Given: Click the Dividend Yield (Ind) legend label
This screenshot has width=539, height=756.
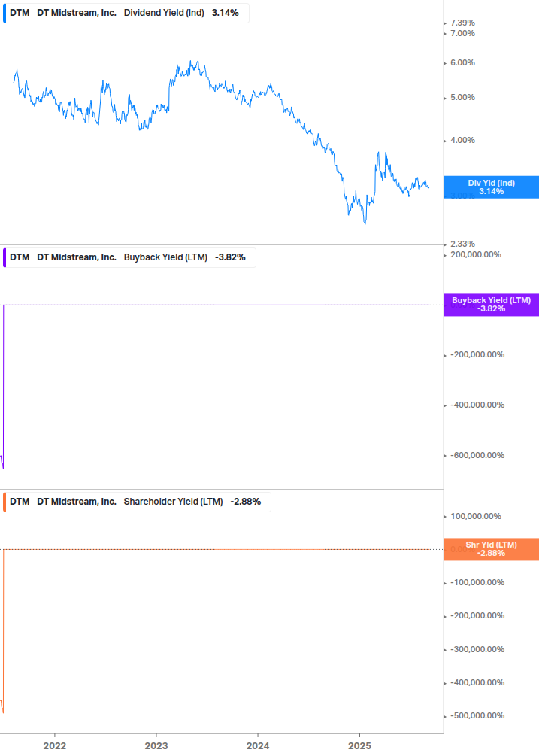Looking at the screenshot, I should [x=164, y=13].
